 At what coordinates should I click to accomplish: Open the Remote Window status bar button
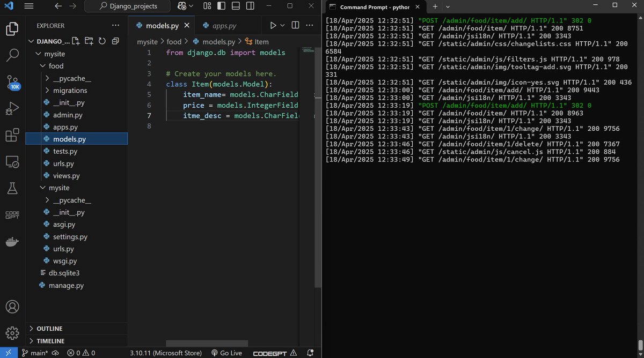pos(8,353)
